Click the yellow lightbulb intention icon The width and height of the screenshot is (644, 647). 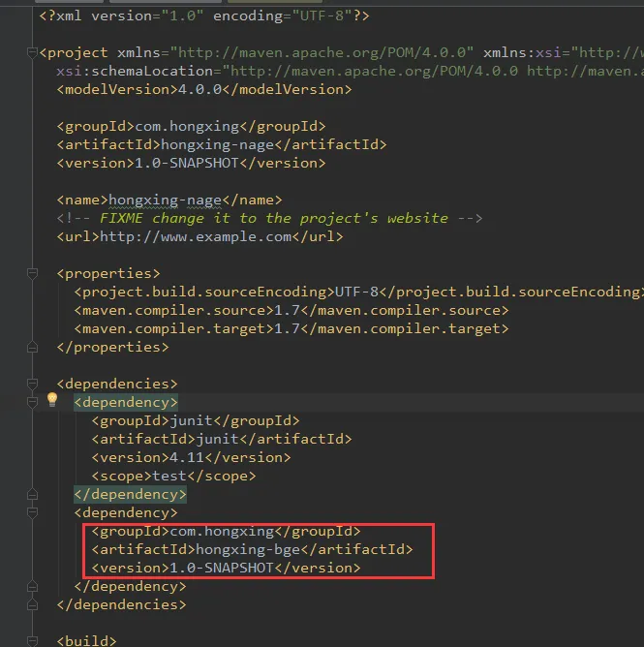click(52, 399)
